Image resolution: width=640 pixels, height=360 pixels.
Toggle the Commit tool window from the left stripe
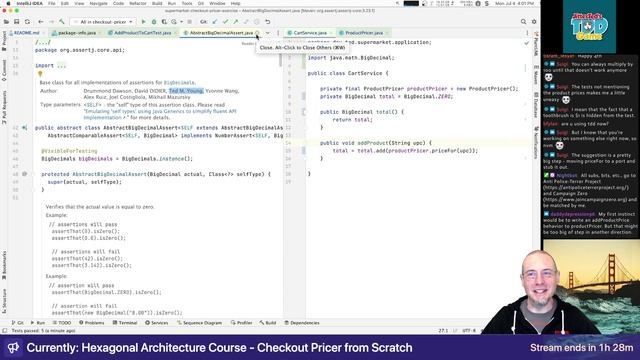[4, 70]
